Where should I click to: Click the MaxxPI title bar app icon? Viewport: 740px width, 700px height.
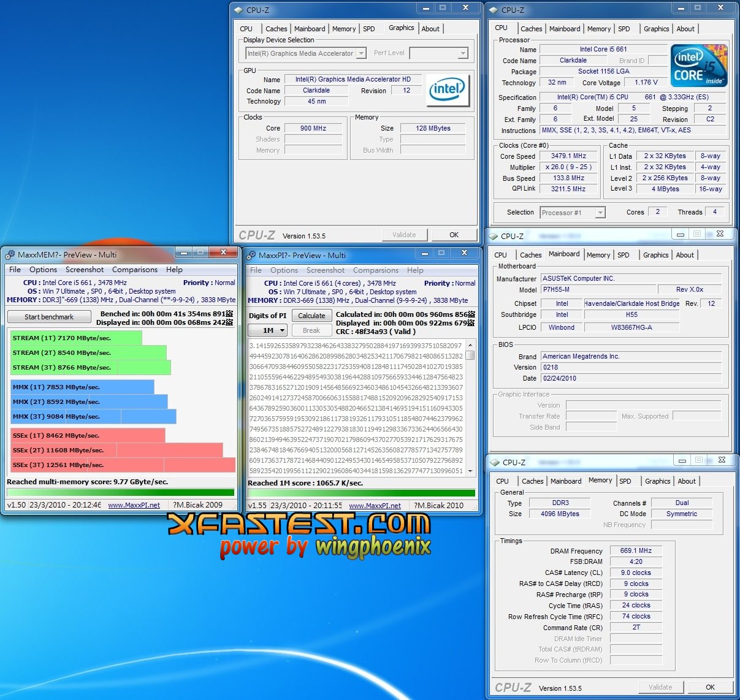[x=251, y=255]
